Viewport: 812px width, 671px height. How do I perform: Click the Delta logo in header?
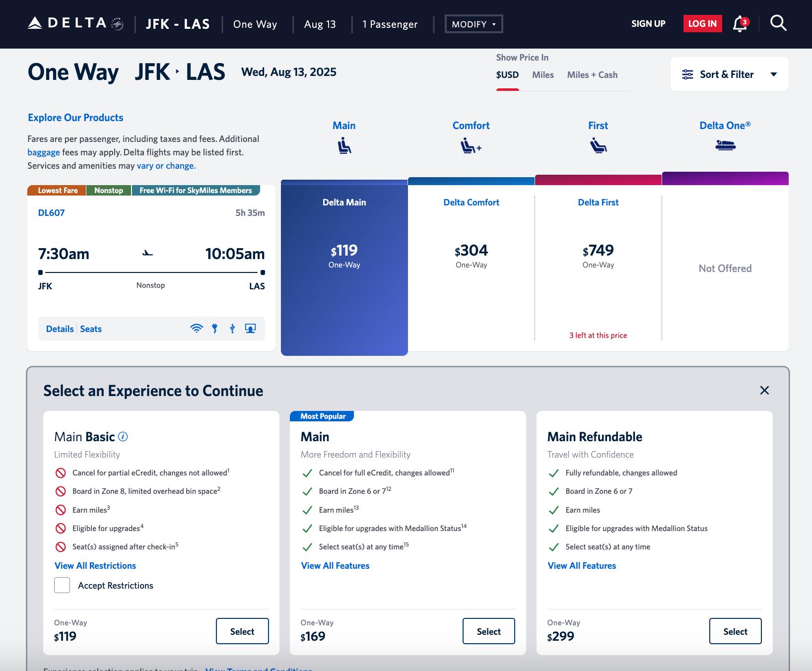pyautogui.click(x=75, y=23)
